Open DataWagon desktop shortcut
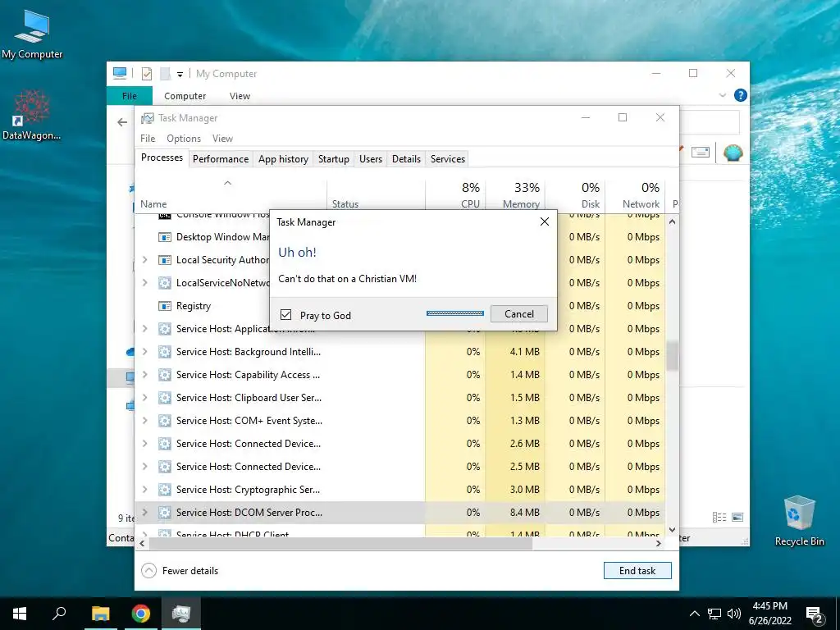Image resolution: width=840 pixels, height=630 pixels. [x=32, y=115]
